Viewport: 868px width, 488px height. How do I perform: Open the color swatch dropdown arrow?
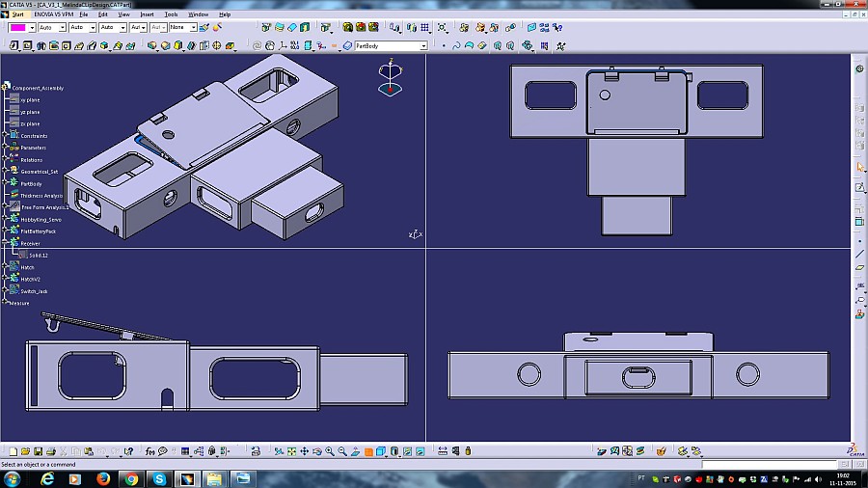click(32, 28)
